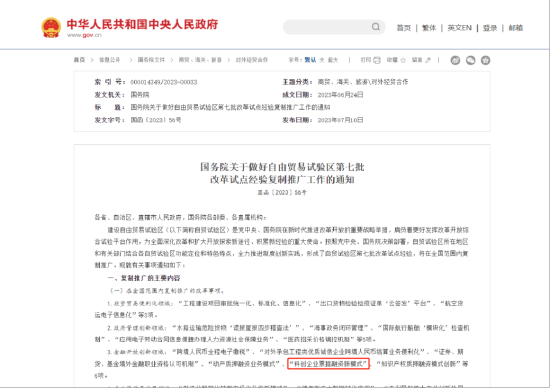Click 国务院文件 in the breadcrumb

pyautogui.click(x=151, y=60)
